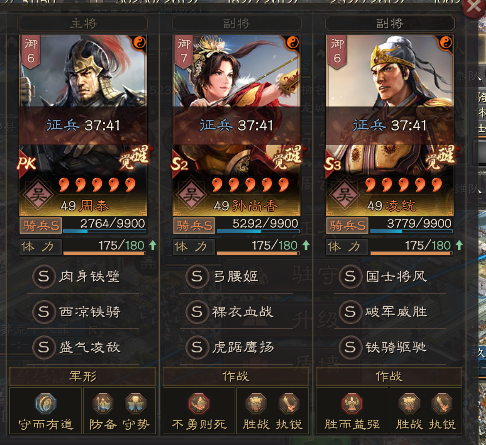
Task: Select the 守势 skill icon
Action: [x=136, y=403]
